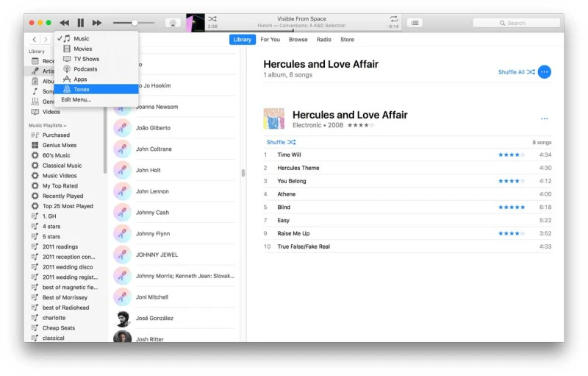The width and height of the screenshot is (588, 376).
Task: Choose Podcasts in the media type menu
Action: [x=85, y=69]
